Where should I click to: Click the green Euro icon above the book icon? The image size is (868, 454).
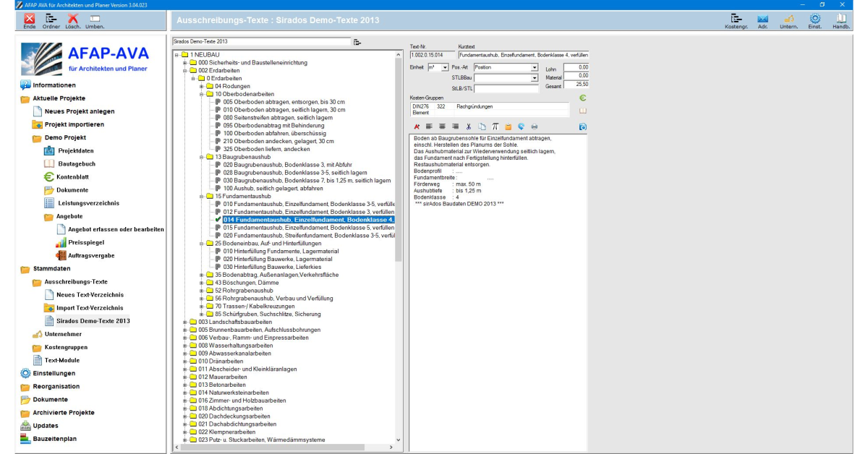pyautogui.click(x=582, y=98)
